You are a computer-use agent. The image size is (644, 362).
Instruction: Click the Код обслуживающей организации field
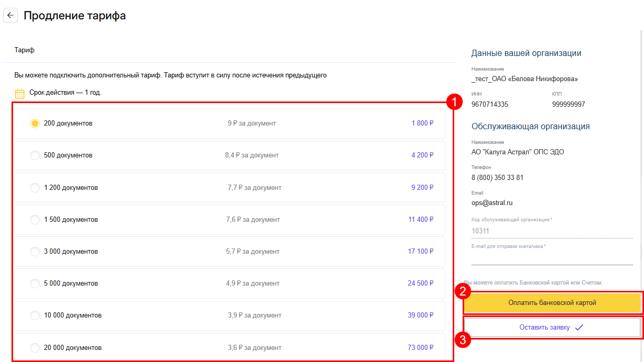point(551,231)
